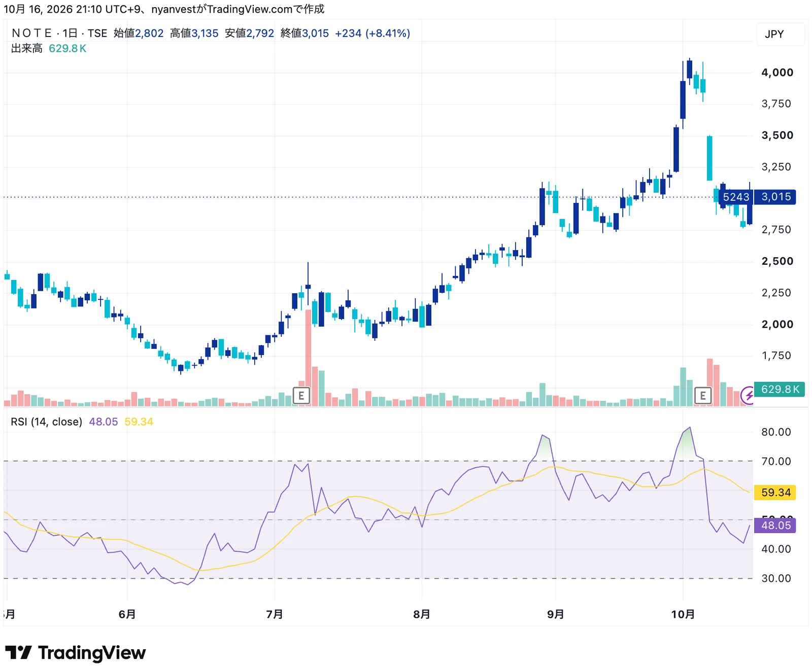Viewport: 812px width, 667px height.
Task: Click the earnings E marker in October
Action: [703, 395]
